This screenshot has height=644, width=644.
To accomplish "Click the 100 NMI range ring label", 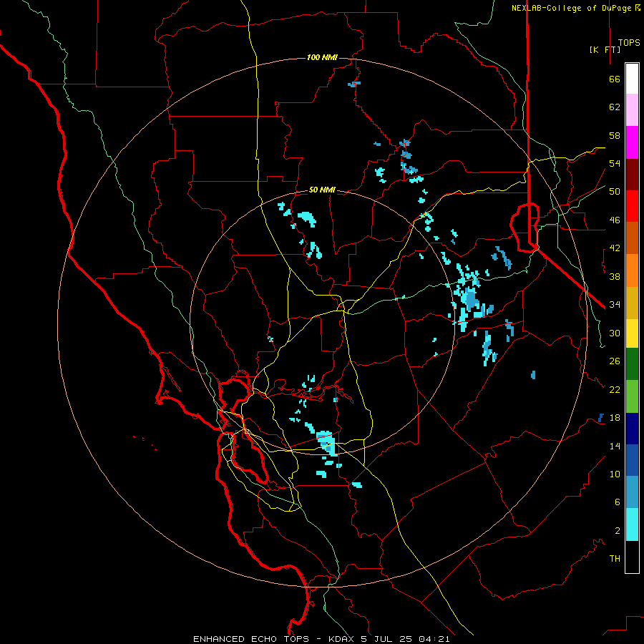I will click(x=323, y=57).
